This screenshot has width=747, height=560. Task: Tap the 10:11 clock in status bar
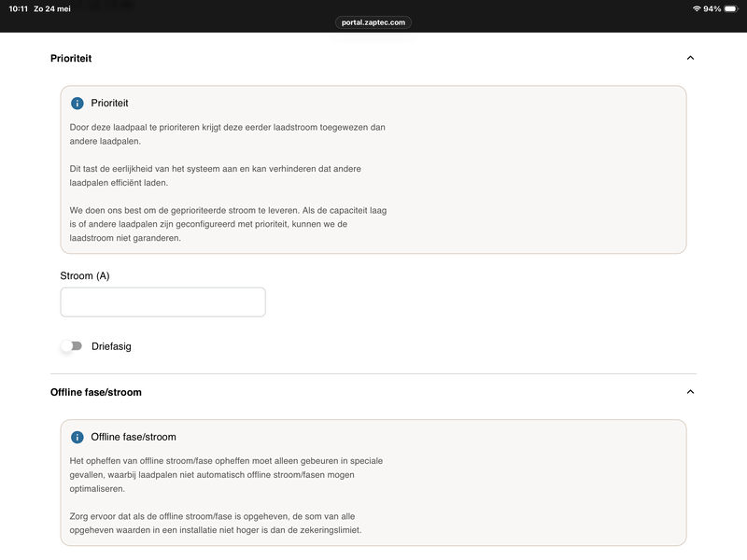pyautogui.click(x=18, y=9)
